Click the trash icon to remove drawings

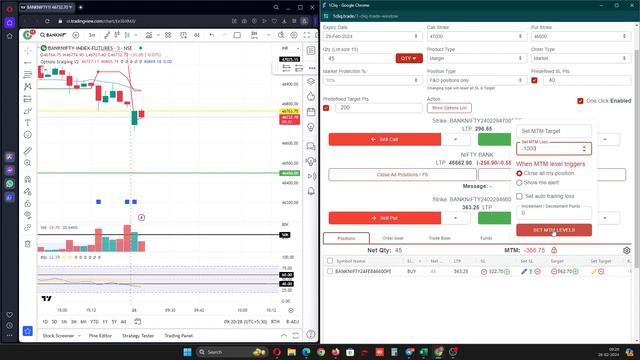point(28,244)
